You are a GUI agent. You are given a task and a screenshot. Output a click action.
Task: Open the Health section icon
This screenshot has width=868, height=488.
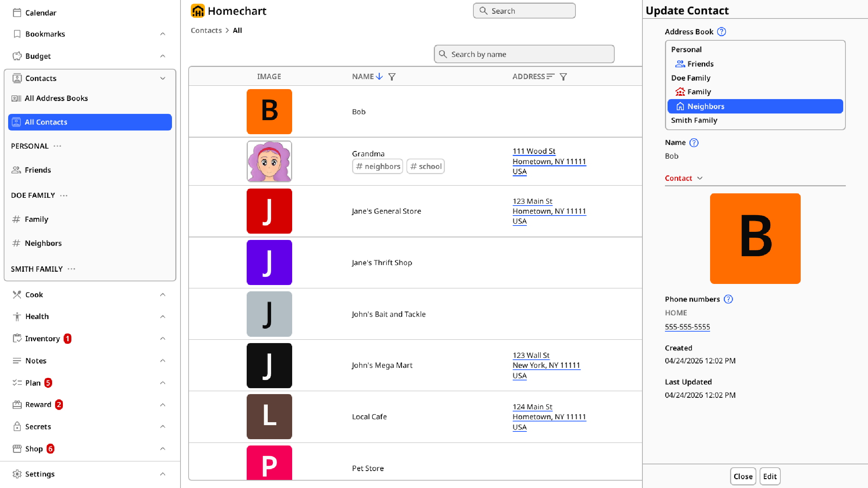tap(17, 316)
